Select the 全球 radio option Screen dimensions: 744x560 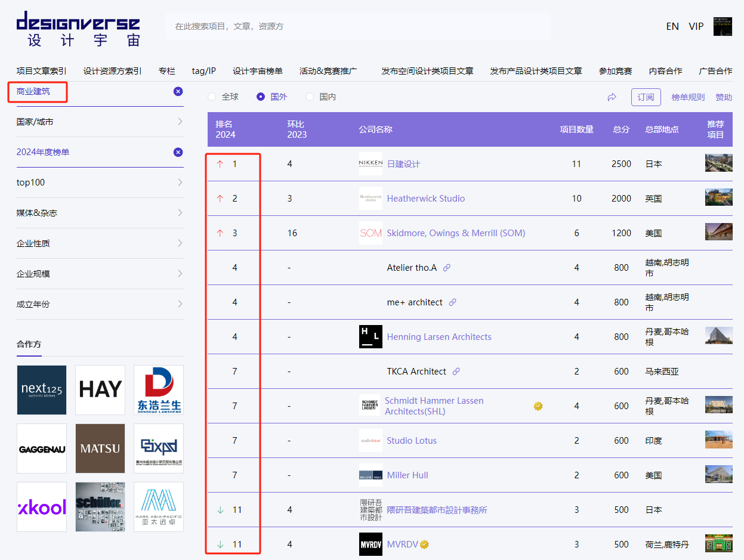point(212,97)
